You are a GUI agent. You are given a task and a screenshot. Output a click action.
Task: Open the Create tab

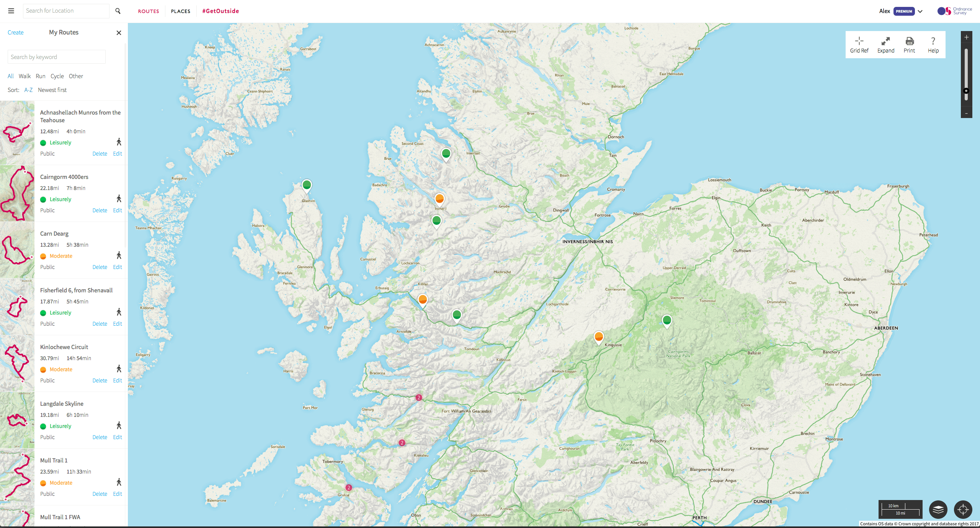(x=16, y=33)
